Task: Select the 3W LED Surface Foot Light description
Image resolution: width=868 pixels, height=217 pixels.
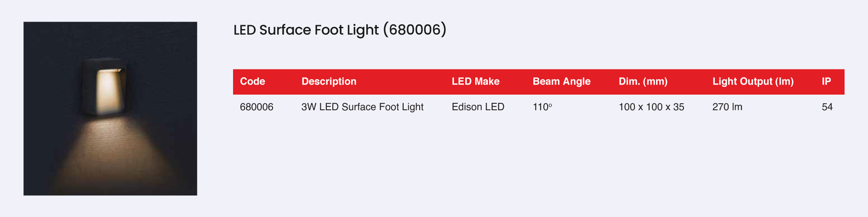Action: 362,107
